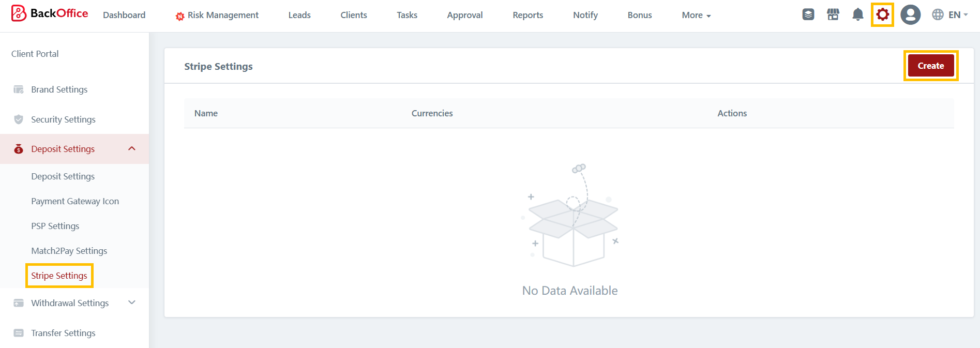Open the Reports menu item

tap(527, 15)
